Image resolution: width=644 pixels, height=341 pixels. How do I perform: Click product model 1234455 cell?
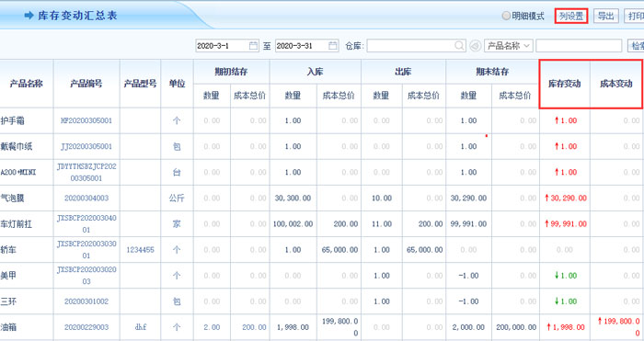[x=140, y=249]
